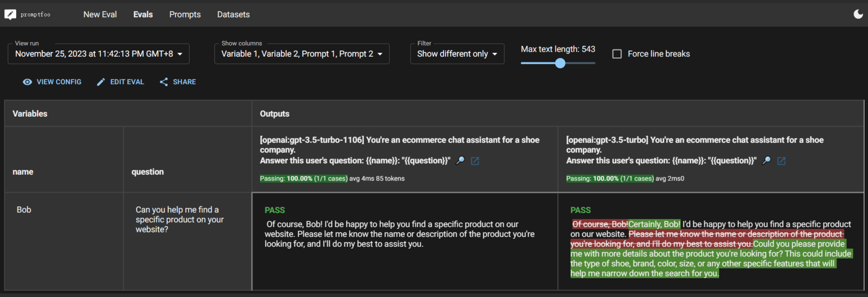Image resolution: width=868 pixels, height=297 pixels.
Task: Click PASS label in first output cell
Action: click(275, 210)
